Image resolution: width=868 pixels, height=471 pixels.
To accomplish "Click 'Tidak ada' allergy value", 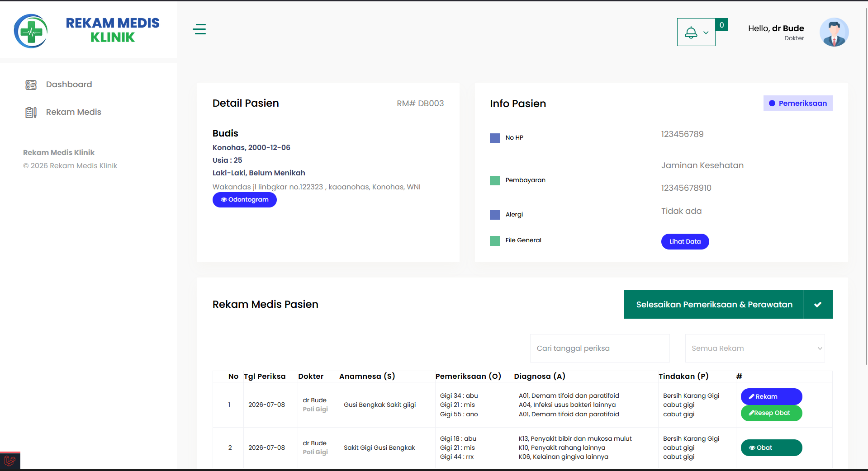I will 681,211.
